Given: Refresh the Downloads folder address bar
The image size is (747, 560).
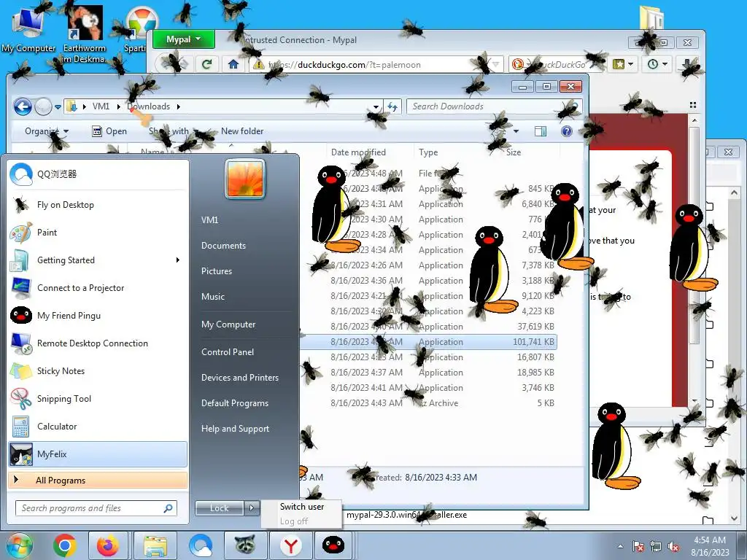Looking at the screenshot, I should point(392,106).
